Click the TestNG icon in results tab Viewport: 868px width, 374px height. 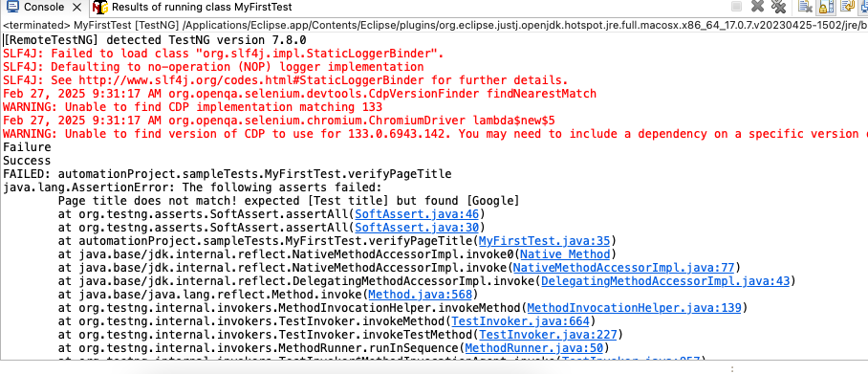[100, 8]
